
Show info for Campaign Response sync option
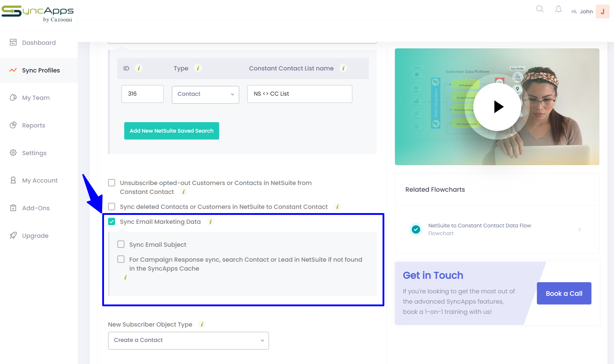(125, 277)
